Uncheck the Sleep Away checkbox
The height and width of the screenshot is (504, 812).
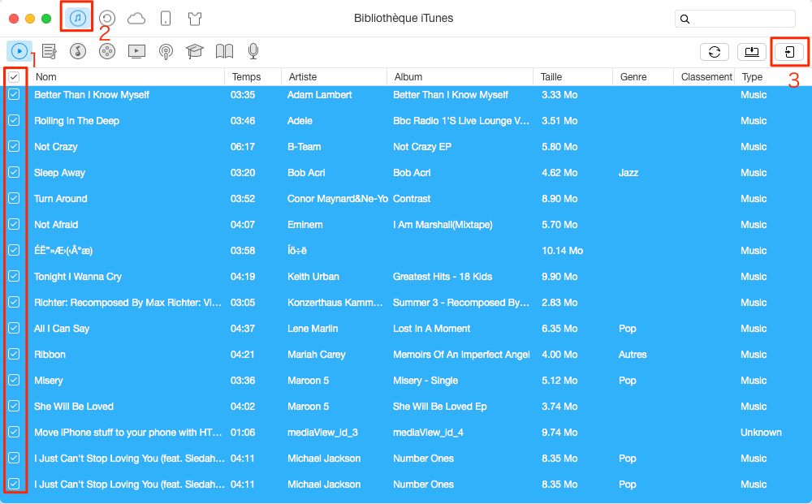pos(14,172)
